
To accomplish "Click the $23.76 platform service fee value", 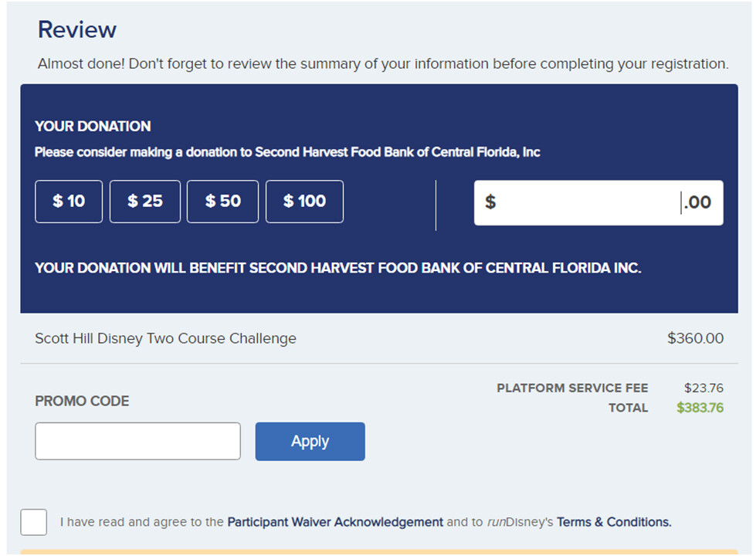I will coord(703,388).
